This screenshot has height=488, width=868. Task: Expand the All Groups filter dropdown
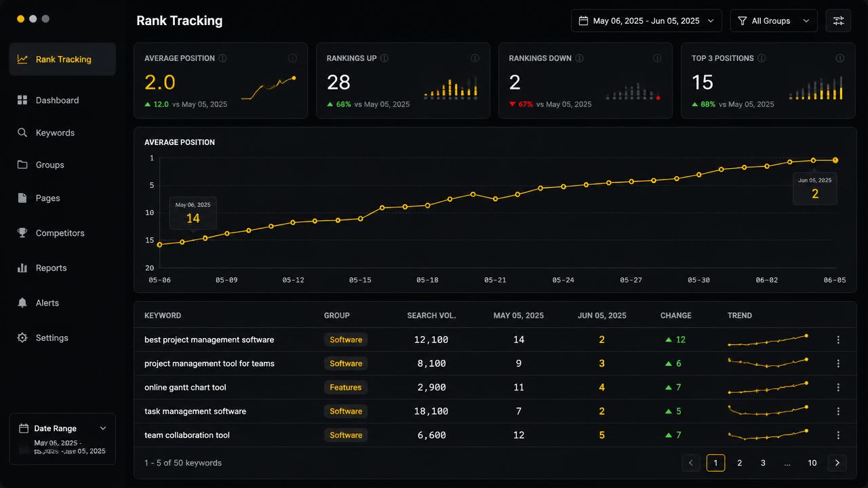(x=774, y=21)
